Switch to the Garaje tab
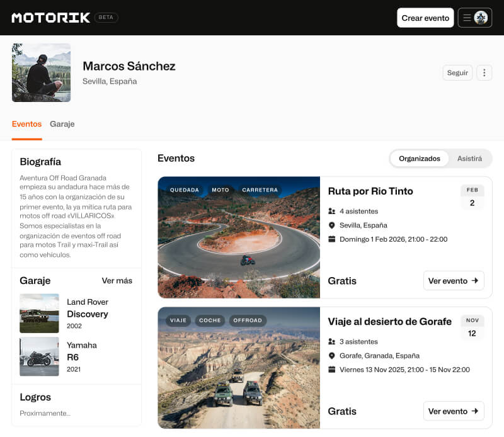Image resolution: width=504 pixels, height=437 pixels. [62, 124]
